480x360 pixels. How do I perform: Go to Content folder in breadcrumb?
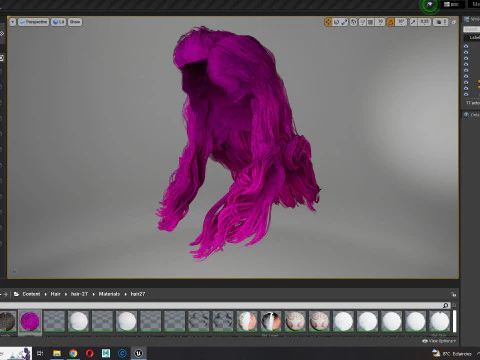click(x=31, y=294)
